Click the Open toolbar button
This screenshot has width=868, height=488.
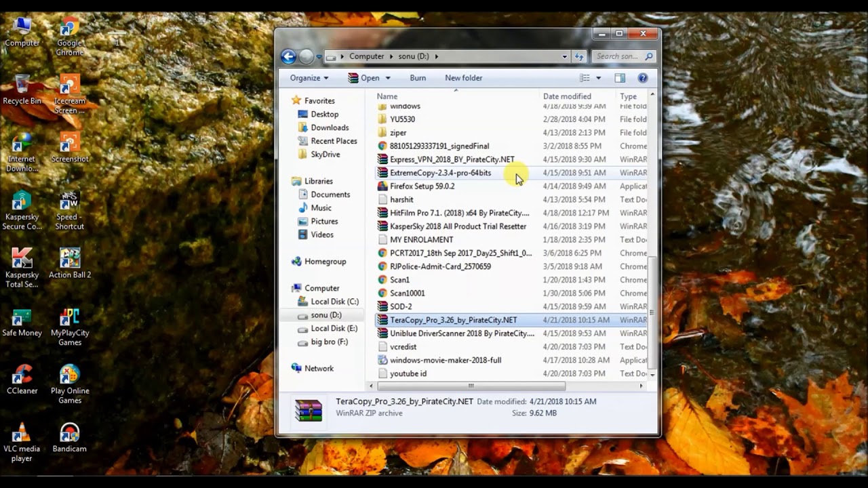click(363, 78)
